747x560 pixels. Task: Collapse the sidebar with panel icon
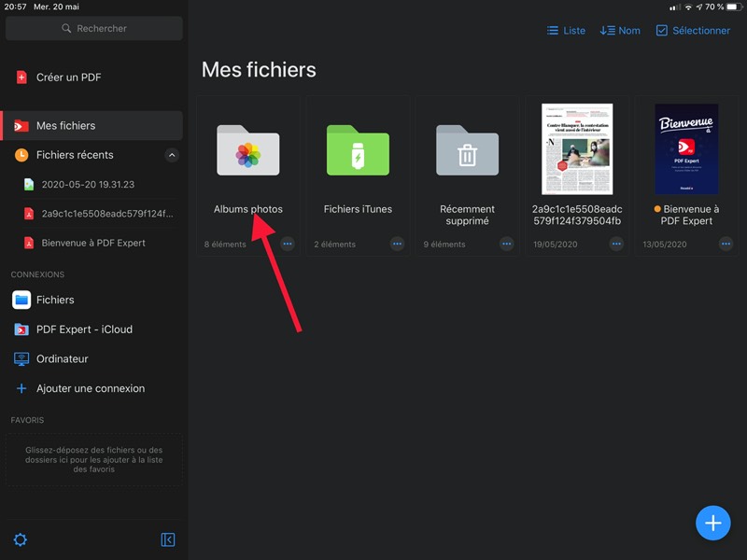coord(168,539)
